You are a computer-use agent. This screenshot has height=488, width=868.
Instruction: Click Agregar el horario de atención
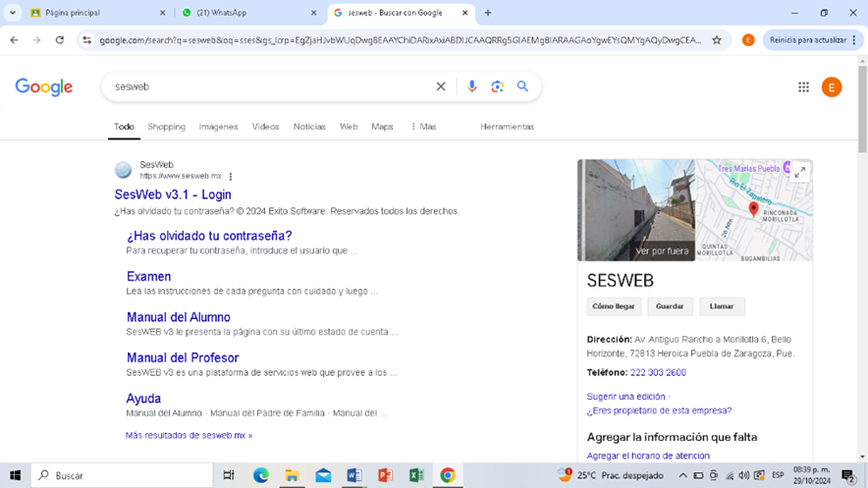pyautogui.click(x=648, y=456)
